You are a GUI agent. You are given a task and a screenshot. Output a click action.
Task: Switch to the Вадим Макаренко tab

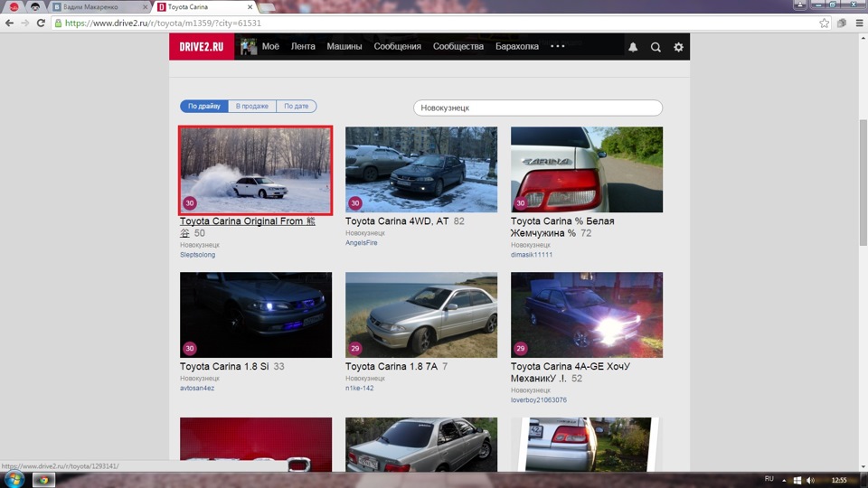coord(99,7)
